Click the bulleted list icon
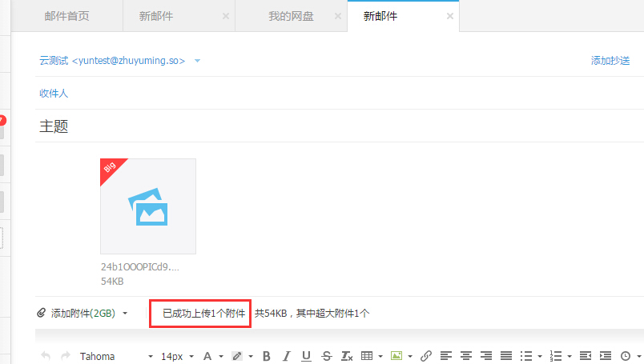The width and height of the screenshot is (644, 364). pyautogui.click(x=526, y=356)
